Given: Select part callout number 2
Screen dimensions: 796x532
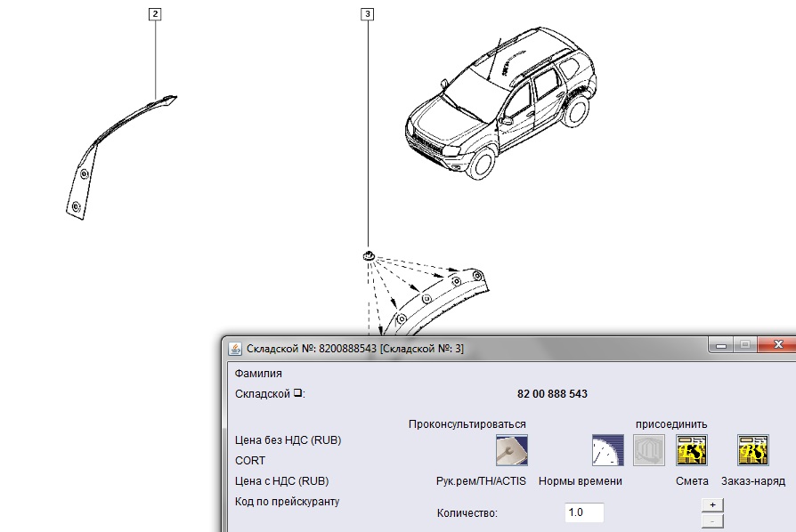Looking at the screenshot, I should click(x=156, y=14).
